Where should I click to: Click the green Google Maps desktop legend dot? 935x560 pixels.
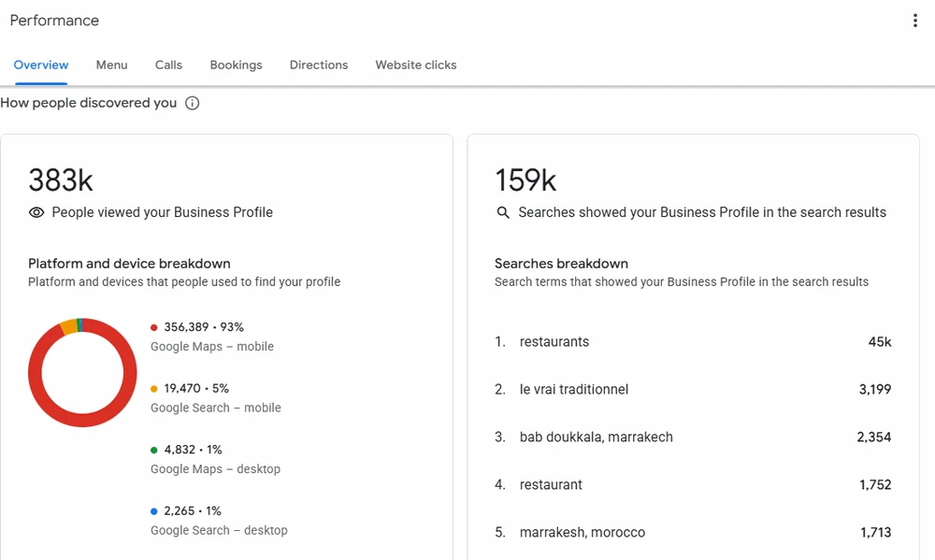click(x=154, y=451)
